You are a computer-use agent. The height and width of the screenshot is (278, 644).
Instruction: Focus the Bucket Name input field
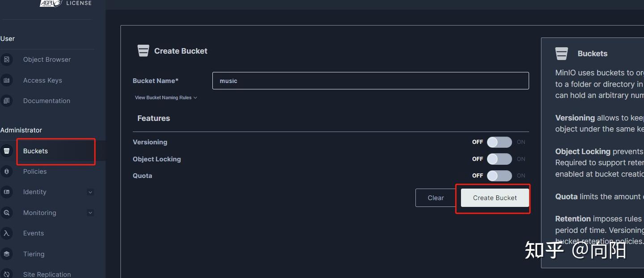[370, 81]
